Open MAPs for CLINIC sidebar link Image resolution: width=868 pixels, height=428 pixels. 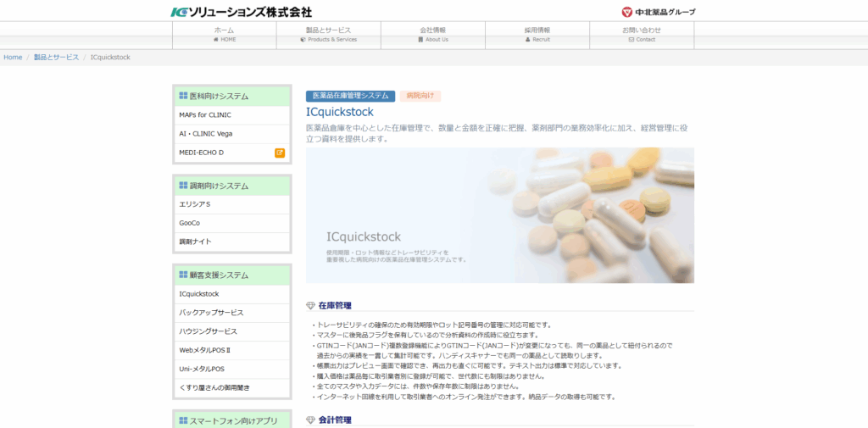tap(232, 115)
